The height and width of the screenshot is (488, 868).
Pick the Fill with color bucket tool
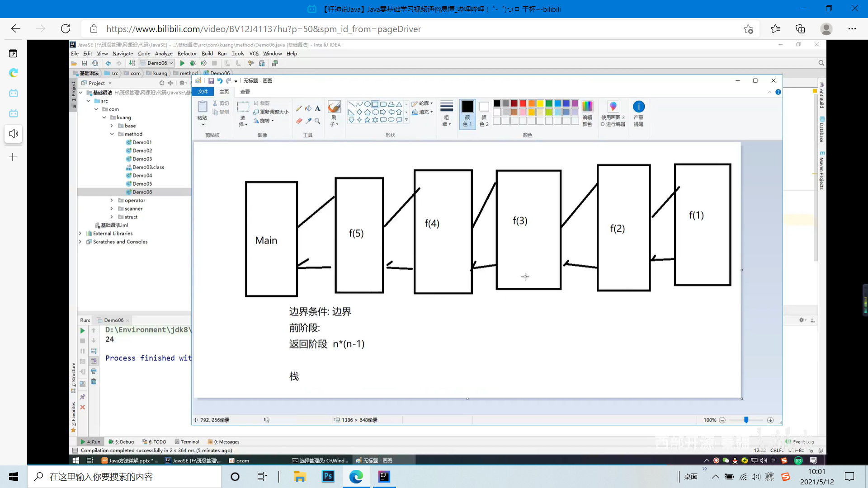(308, 108)
